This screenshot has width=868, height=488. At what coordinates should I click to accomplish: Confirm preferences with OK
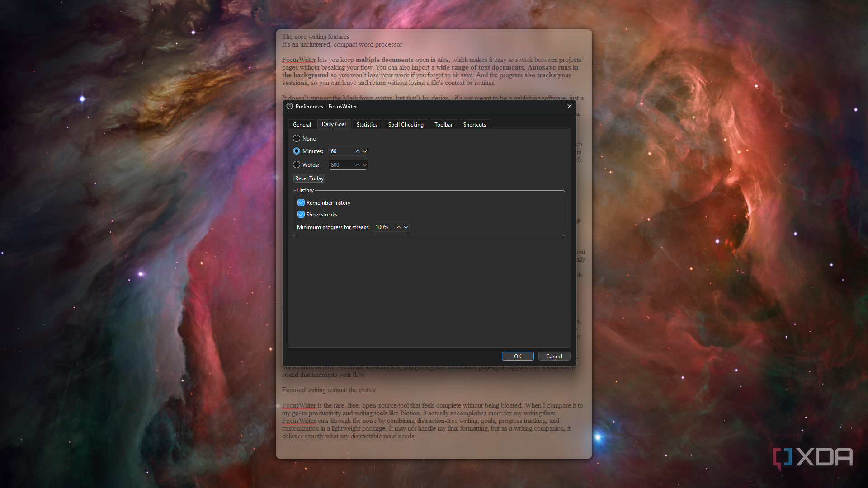point(518,356)
